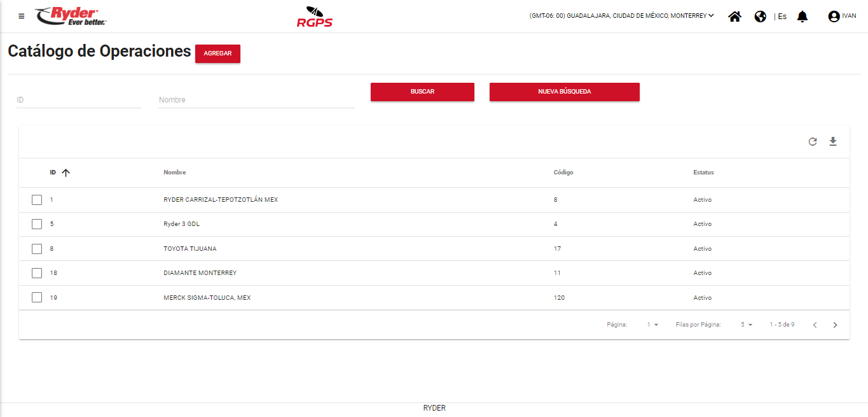Viewport: 868px width, 417px height.
Task: Go to home via house icon
Action: click(x=734, y=17)
